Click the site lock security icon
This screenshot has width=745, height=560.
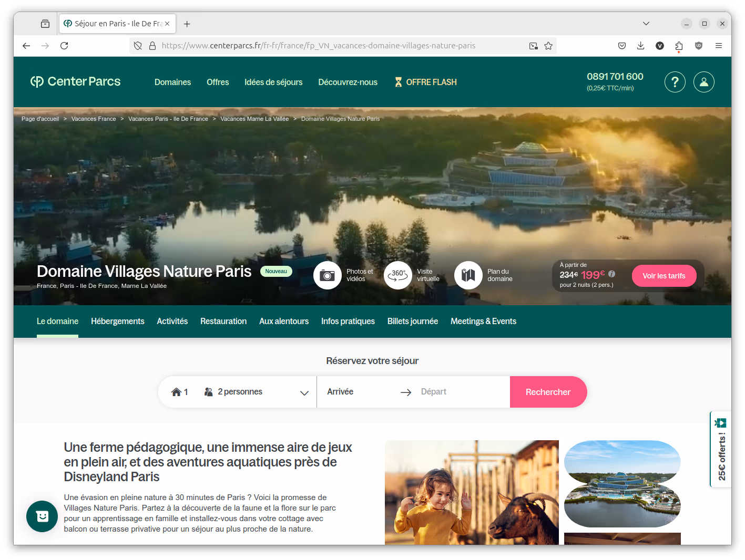click(x=152, y=46)
